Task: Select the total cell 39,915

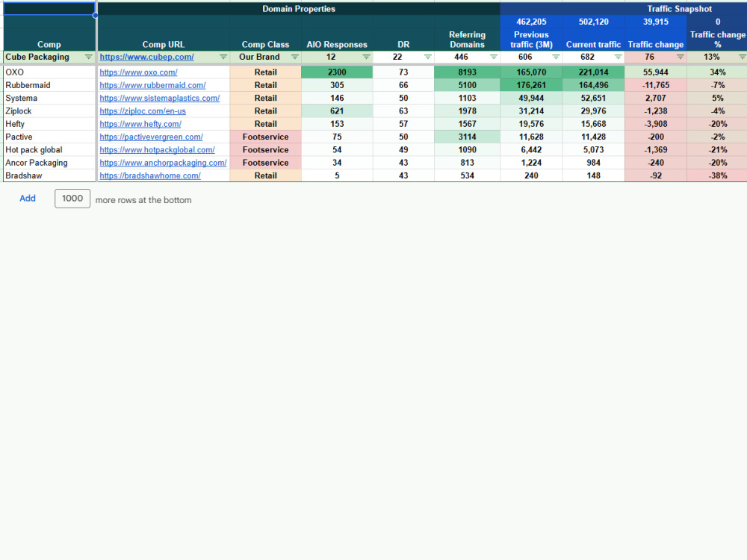Action: point(656,22)
